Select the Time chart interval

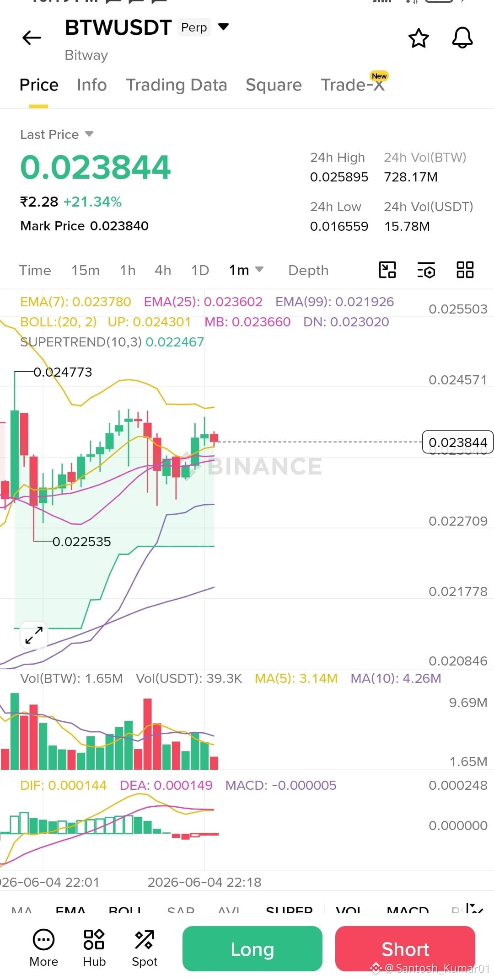tap(35, 270)
